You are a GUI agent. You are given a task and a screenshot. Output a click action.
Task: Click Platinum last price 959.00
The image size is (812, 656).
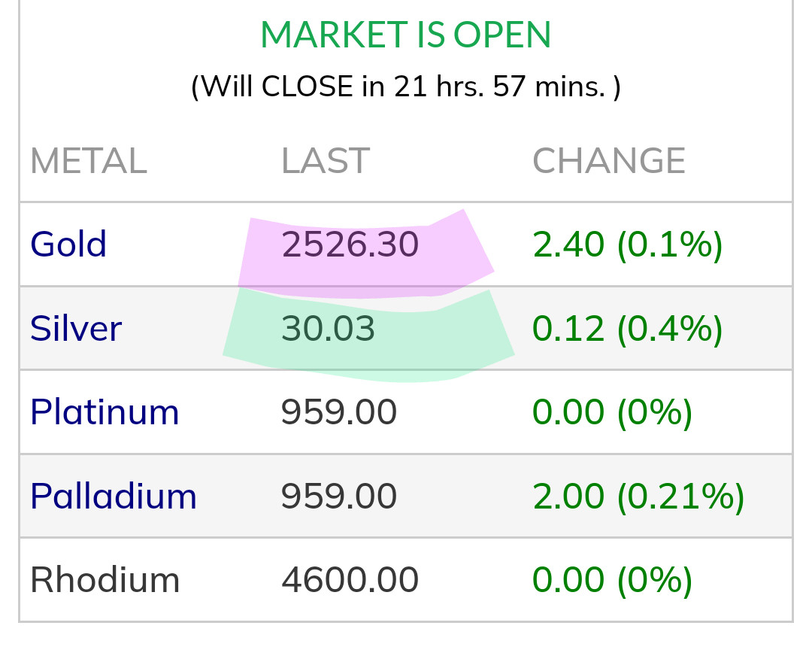pyautogui.click(x=338, y=412)
